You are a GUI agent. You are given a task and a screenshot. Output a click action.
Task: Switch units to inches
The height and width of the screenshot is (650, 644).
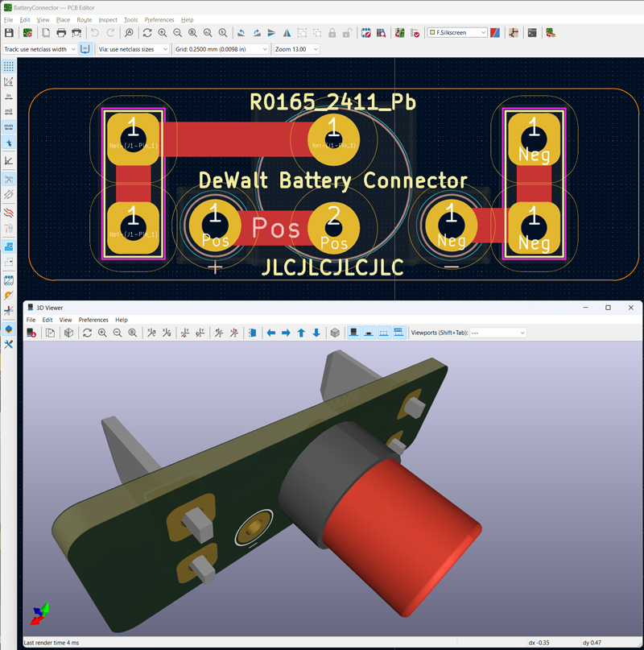pos(9,97)
